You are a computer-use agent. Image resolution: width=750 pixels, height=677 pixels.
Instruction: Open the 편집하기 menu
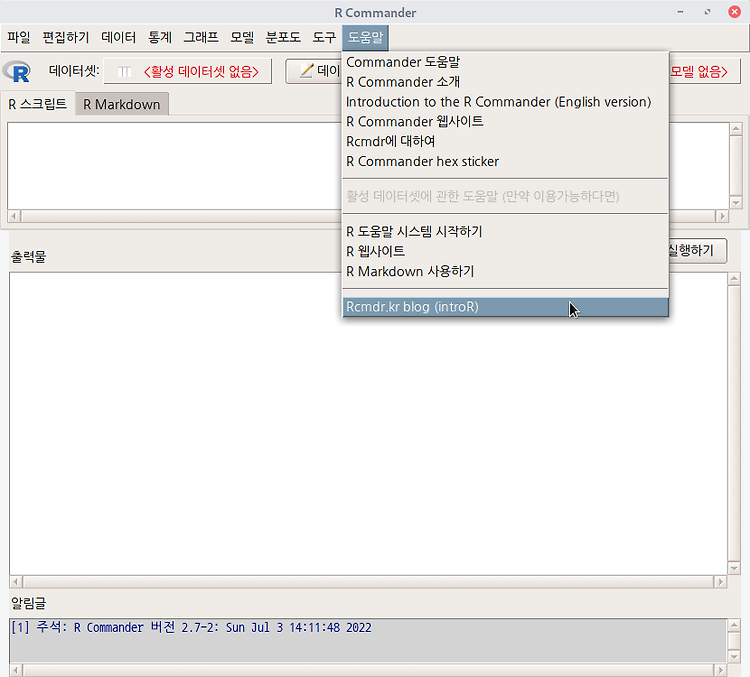[x=66, y=37]
